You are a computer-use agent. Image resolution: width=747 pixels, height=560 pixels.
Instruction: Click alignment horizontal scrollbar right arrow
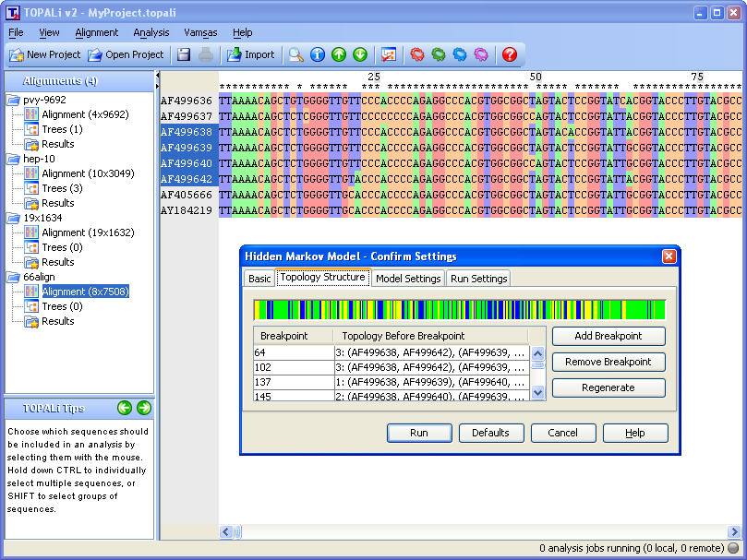coord(734,532)
